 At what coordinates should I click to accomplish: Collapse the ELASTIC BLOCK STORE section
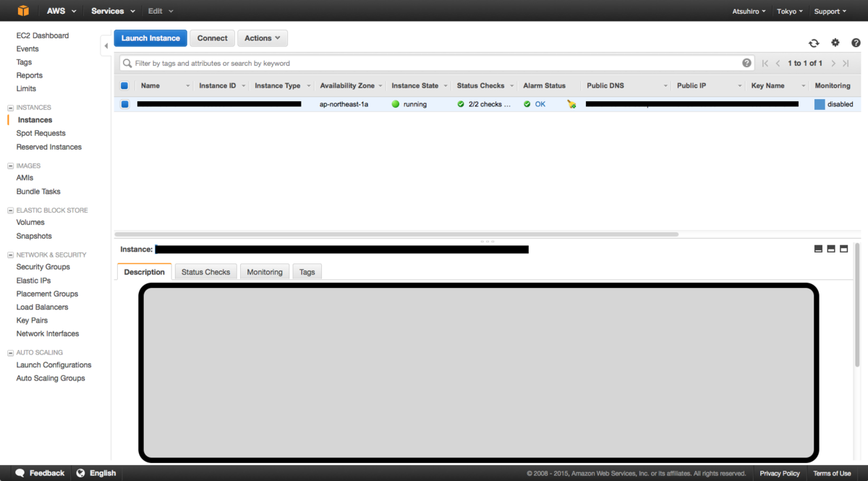11,210
